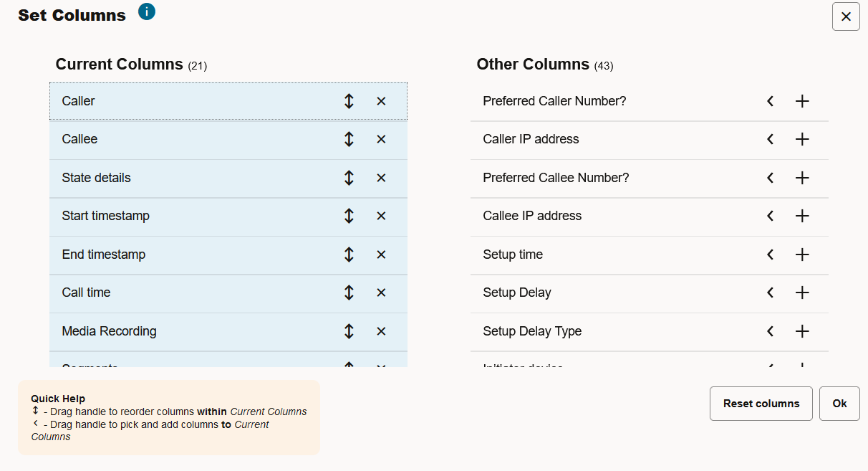Click the pick handle for Caller IP address

(770, 139)
